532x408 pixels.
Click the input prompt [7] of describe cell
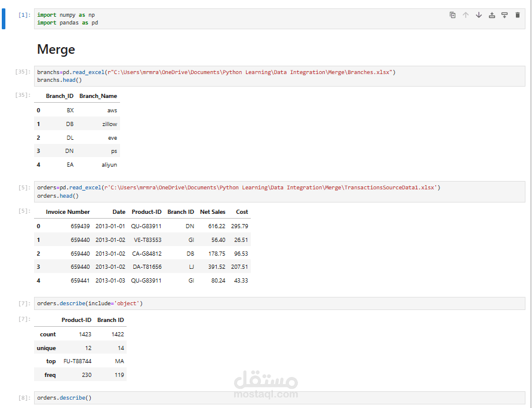coord(24,303)
